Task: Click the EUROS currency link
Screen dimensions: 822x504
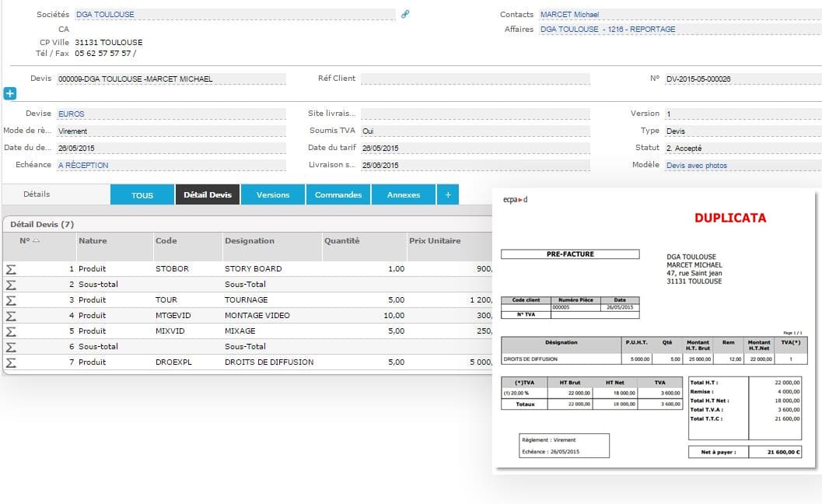Action: coord(72,114)
